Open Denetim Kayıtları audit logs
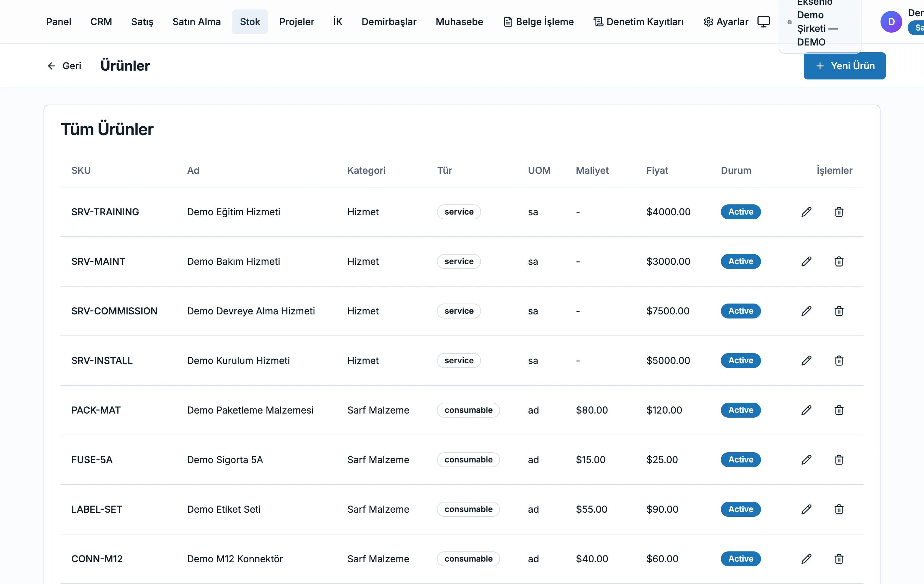Viewport: 924px width, 584px height. [639, 22]
